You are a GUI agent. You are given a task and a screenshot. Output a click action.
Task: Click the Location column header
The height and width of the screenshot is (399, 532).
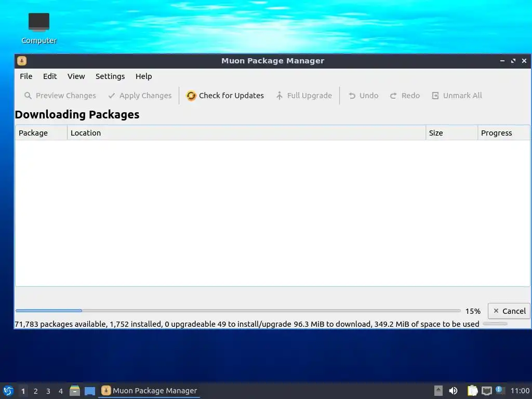coord(246,133)
